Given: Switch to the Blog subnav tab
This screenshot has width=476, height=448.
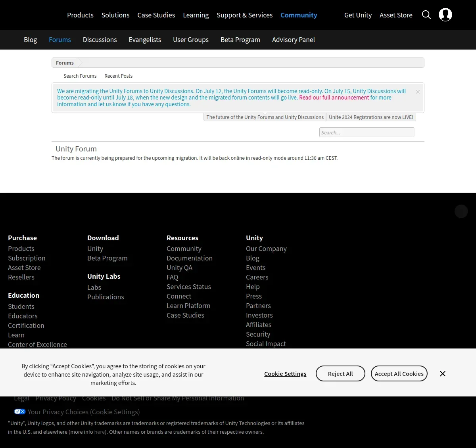Looking at the screenshot, I should pos(31,40).
